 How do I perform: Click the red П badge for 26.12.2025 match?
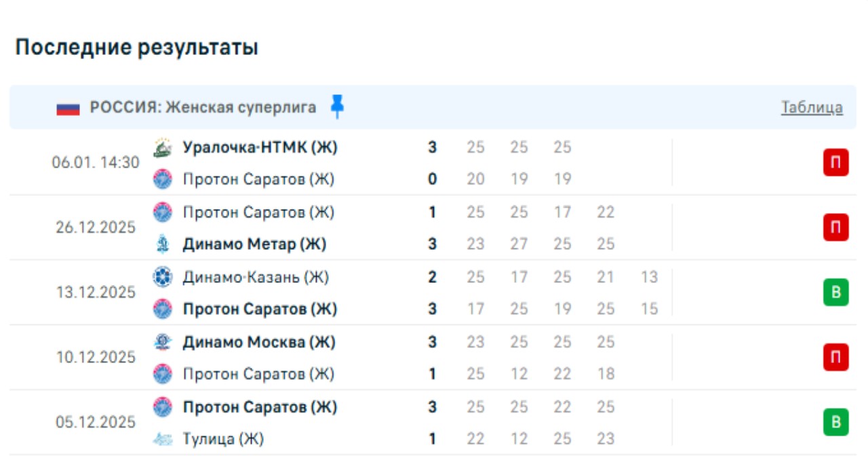pyautogui.click(x=835, y=227)
